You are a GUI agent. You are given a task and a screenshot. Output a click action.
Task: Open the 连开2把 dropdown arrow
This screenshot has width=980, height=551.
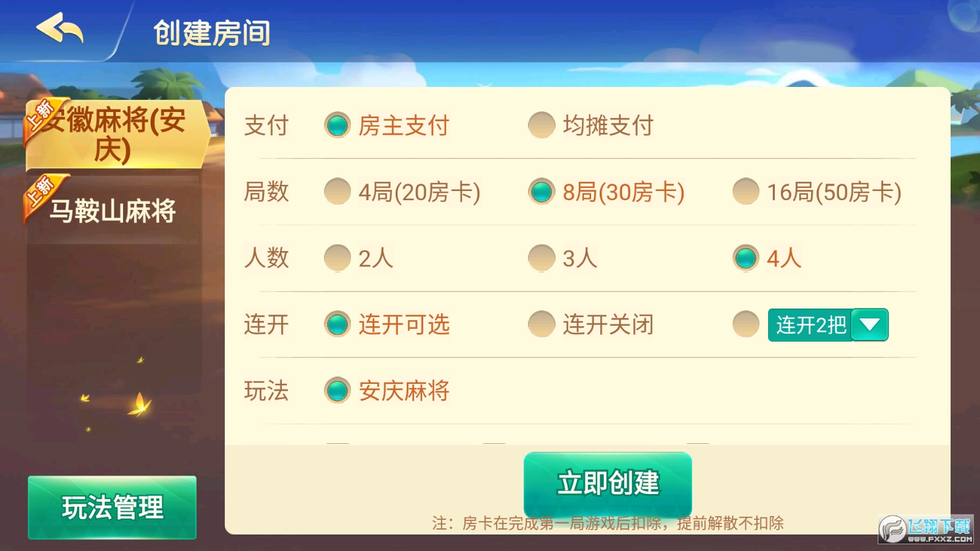point(869,324)
